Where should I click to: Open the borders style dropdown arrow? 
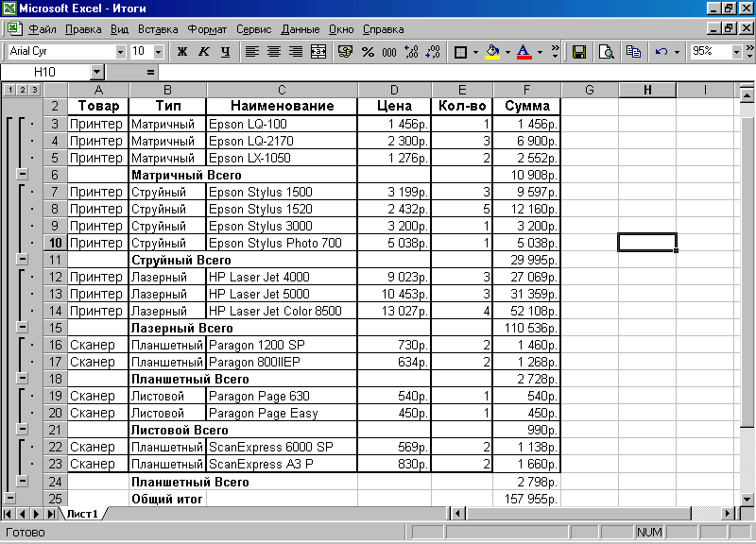click(x=475, y=52)
